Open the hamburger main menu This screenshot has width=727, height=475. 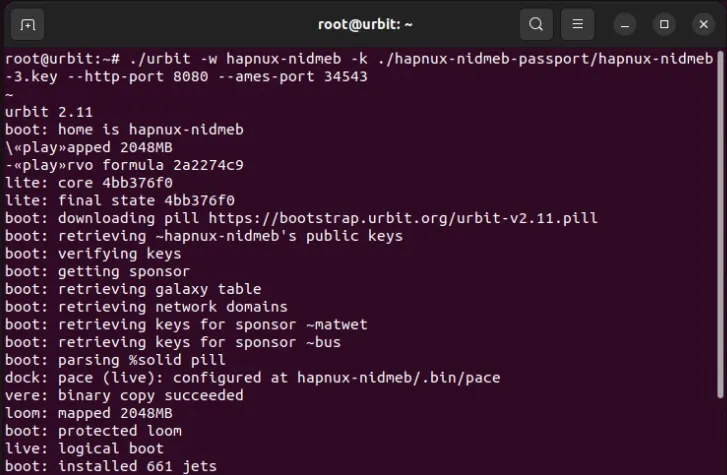tap(577, 24)
